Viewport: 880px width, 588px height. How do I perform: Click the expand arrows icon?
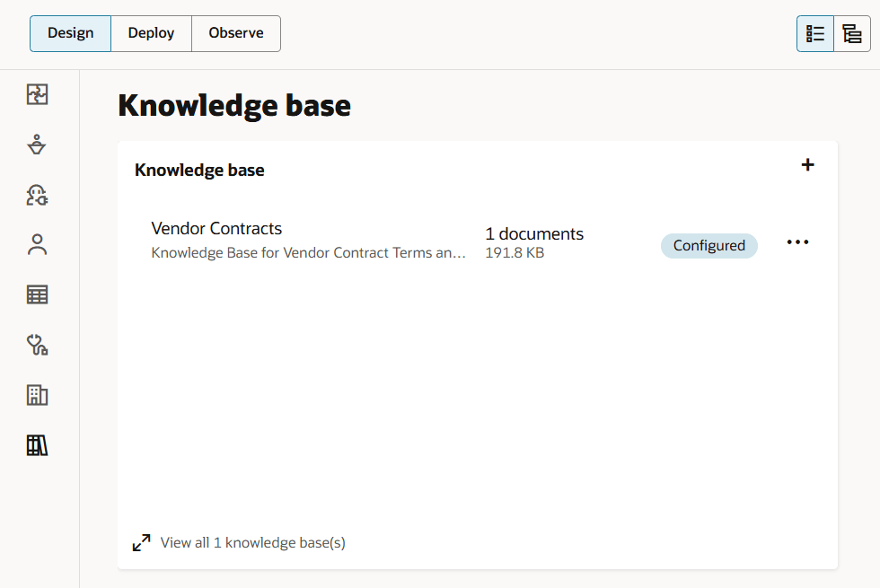tap(142, 542)
